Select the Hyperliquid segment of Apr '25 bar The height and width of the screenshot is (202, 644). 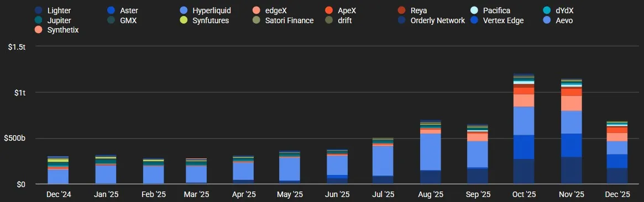(x=243, y=171)
